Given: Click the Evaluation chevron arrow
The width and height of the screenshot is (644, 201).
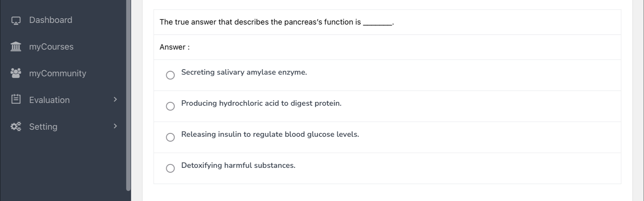Looking at the screenshot, I should [115, 100].
